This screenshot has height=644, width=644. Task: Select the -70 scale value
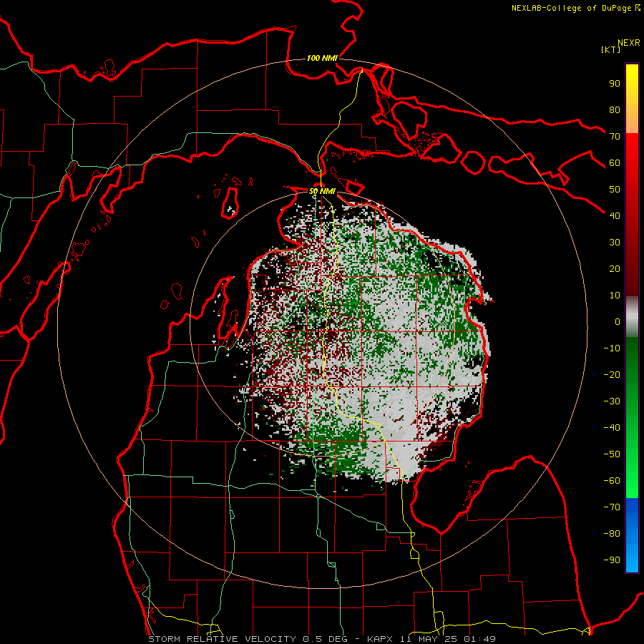click(x=612, y=507)
